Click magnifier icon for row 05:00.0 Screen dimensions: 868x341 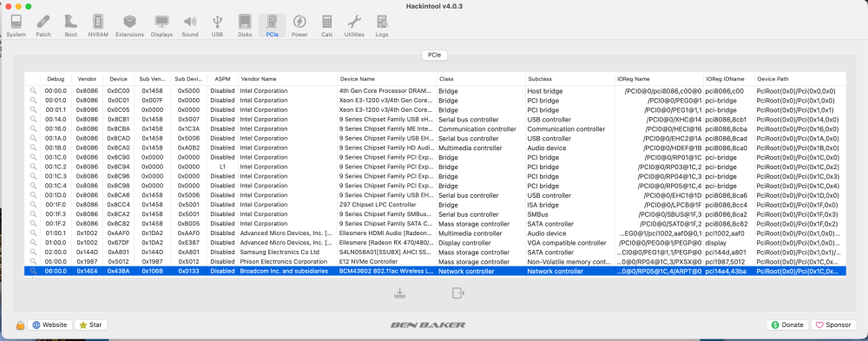(33, 262)
